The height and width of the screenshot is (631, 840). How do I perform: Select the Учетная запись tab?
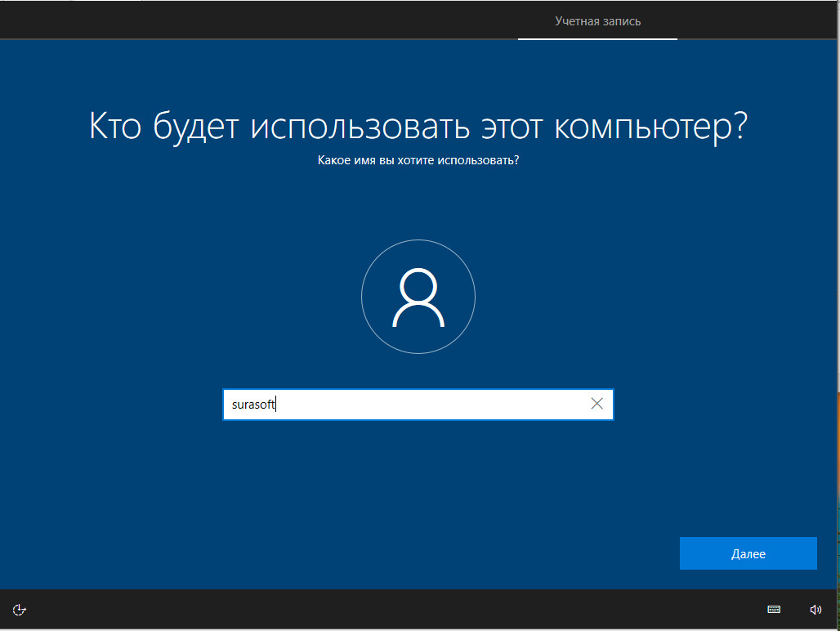click(597, 21)
